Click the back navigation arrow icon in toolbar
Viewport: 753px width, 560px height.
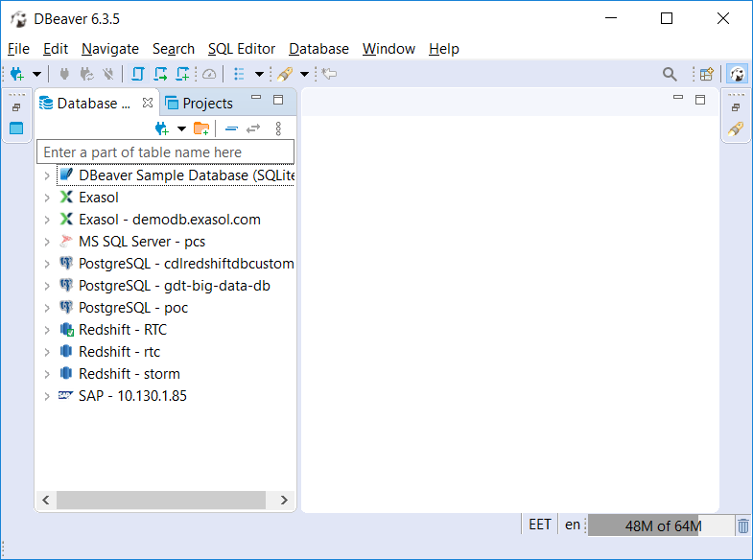click(329, 74)
